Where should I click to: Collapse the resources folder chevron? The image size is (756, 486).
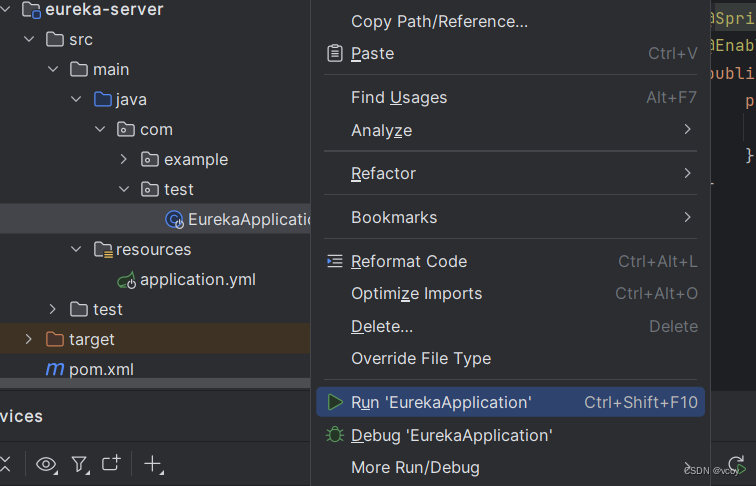click(x=76, y=249)
